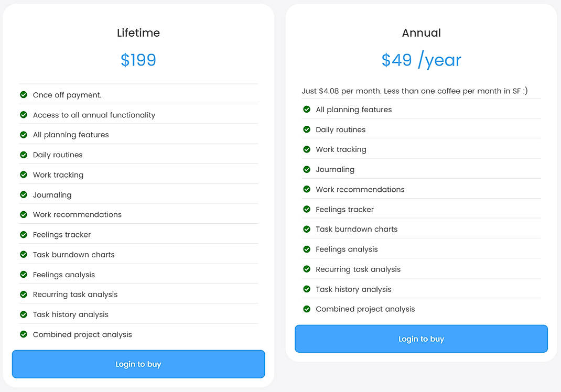Screen dimensions: 561x392
Task: Click the check icon next to Journaling in Lifetime
Action: point(24,194)
